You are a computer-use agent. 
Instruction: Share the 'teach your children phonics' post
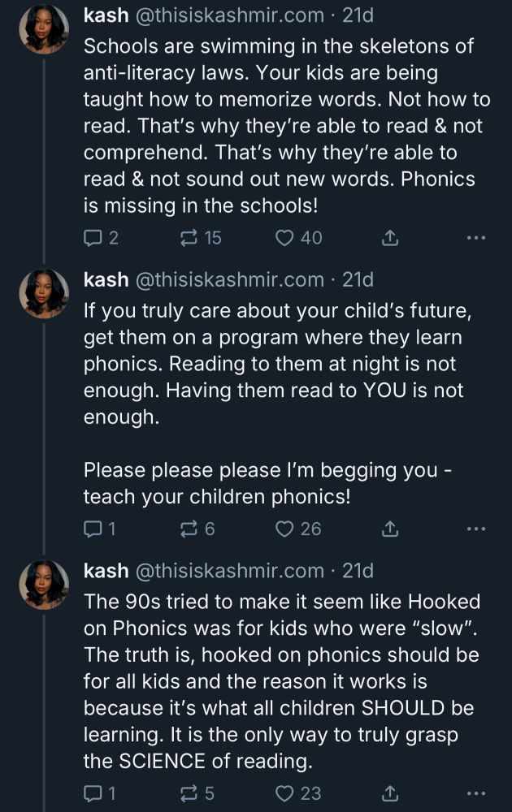point(389,529)
